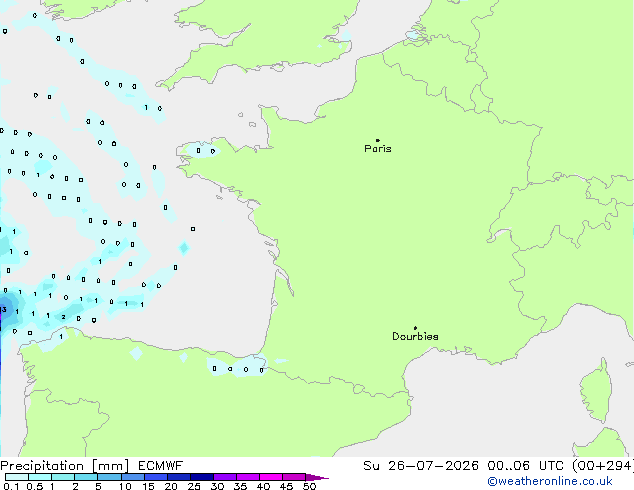The width and height of the screenshot is (634, 490).
Task: Click the map value 2 off northern Spain
Action: point(63,317)
